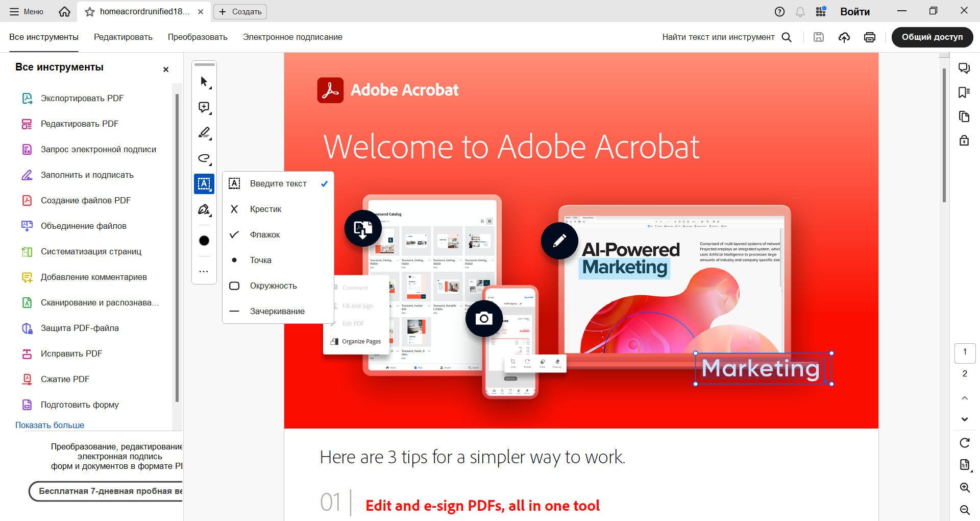
Task: Select the freehand lasso draw tool
Action: click(x=204, y=158)
